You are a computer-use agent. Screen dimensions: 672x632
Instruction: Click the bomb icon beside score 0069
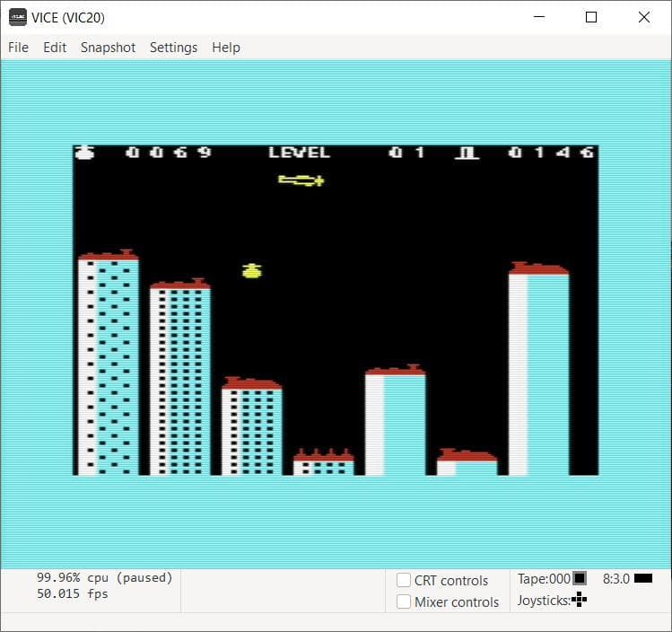[x=84, y=153]
